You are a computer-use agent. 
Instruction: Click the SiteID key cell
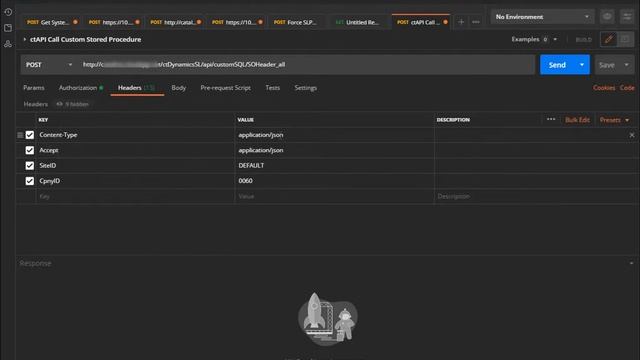pyautogui.click(x=136, y=166)
